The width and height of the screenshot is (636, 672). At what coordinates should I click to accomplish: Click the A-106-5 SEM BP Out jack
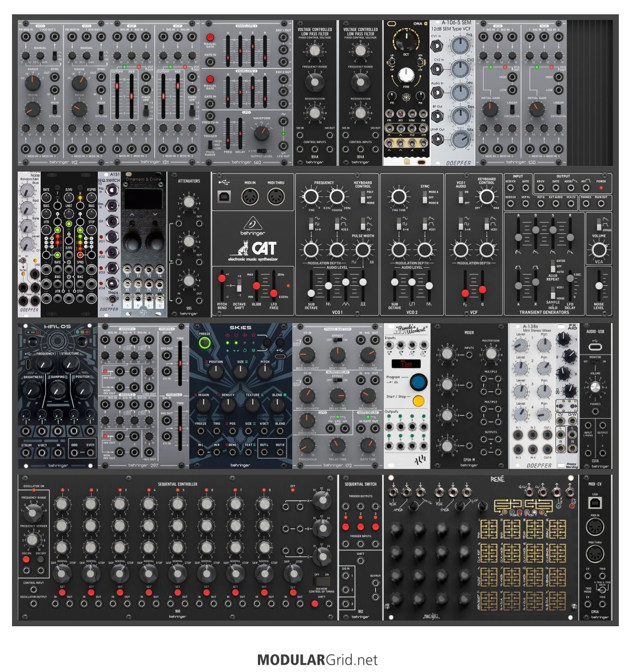[437, 116]
